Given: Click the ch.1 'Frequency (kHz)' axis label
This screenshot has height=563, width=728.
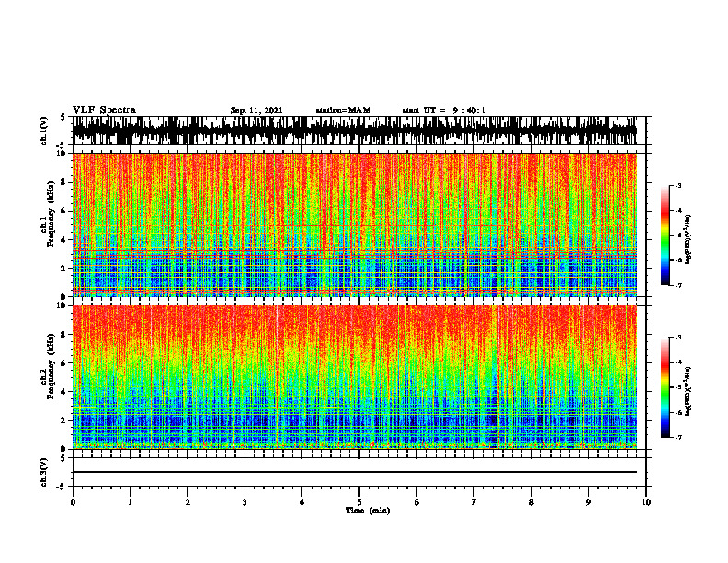Looking at the screenshot, I should pyautogui.click(x=51, y=213).
